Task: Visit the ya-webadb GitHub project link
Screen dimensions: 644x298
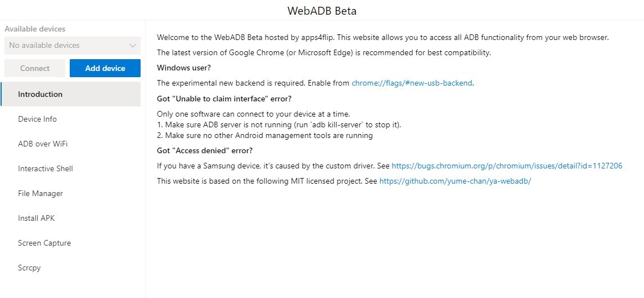Action: click(455, 181)
